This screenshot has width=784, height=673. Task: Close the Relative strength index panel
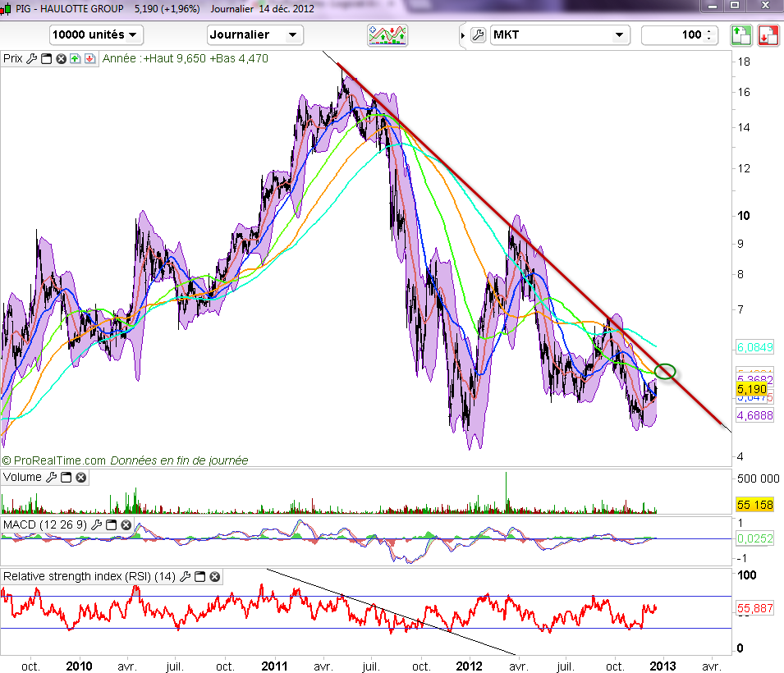pyautogui.click(x=215, y=576)
